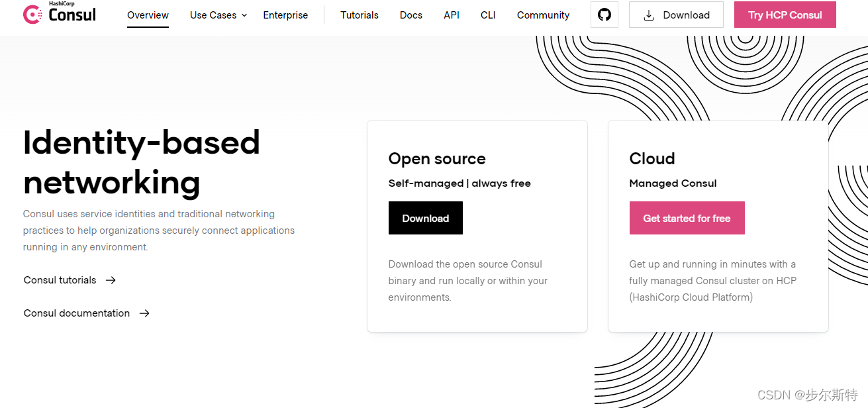The width and height of the screenshot is (868, 408).
Task: Click arrow icon beside Consul documentation
Action: (x=144, y=313)
